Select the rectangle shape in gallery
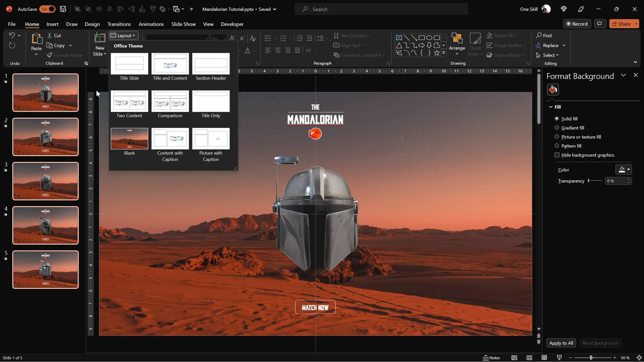Viewport: 644px width, 362px height. [x=422, y=38]
